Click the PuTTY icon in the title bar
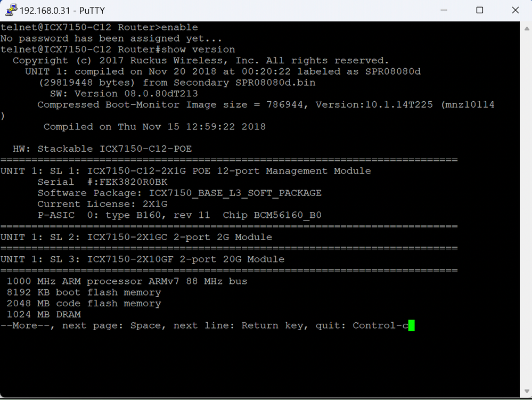Image resolution: width=532 pixels, height=400 pixels. pos(10,10)
